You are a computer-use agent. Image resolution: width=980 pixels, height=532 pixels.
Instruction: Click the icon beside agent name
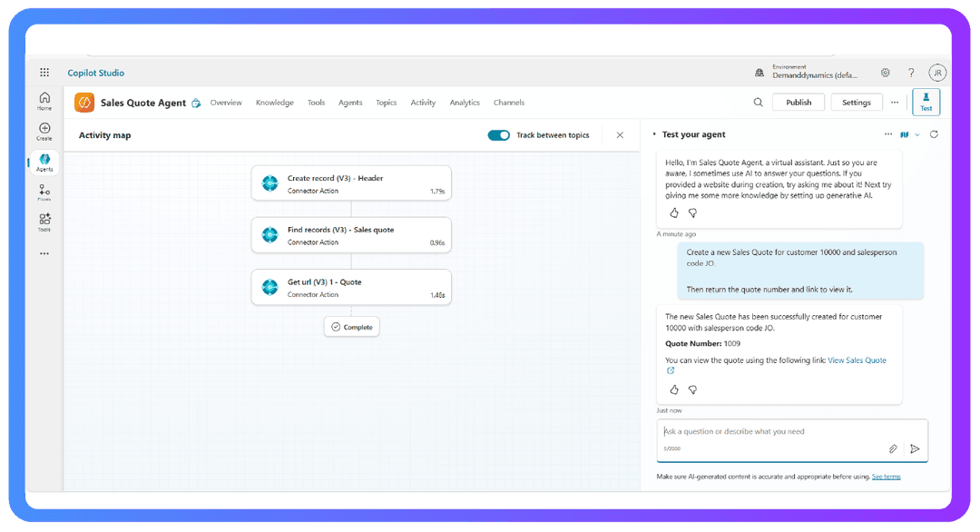[x=196, y=103]
